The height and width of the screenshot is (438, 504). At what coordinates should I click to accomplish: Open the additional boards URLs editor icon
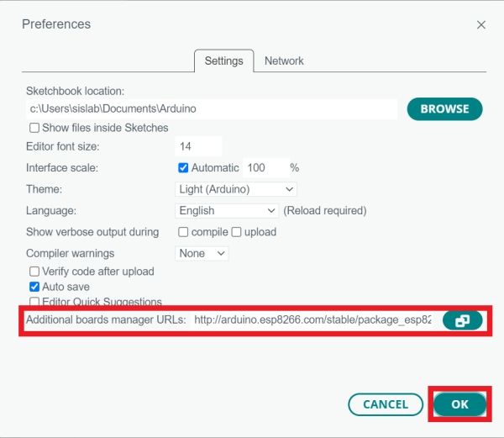point(462,320)
